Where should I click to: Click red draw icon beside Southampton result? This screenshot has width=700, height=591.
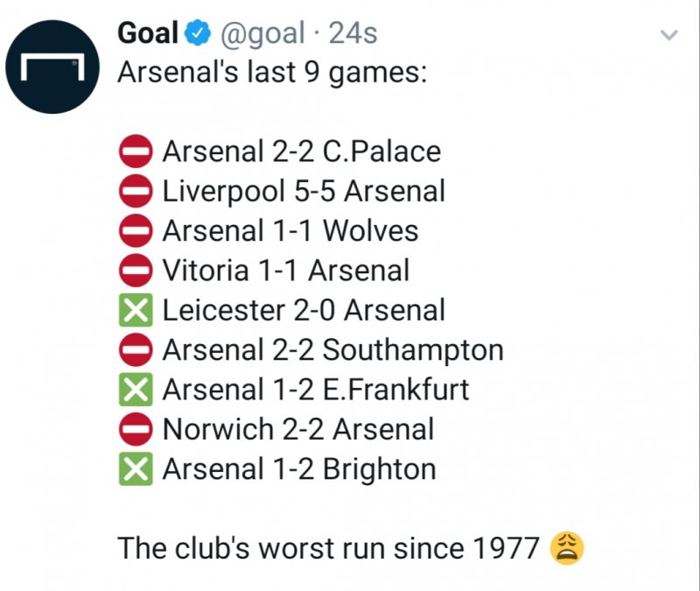pos(136,350)
